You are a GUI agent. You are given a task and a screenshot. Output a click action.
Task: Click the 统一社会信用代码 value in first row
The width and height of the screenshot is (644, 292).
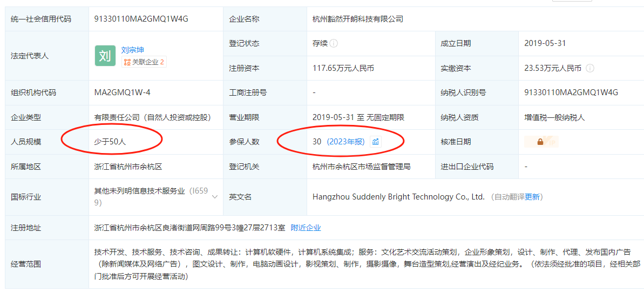141,19
